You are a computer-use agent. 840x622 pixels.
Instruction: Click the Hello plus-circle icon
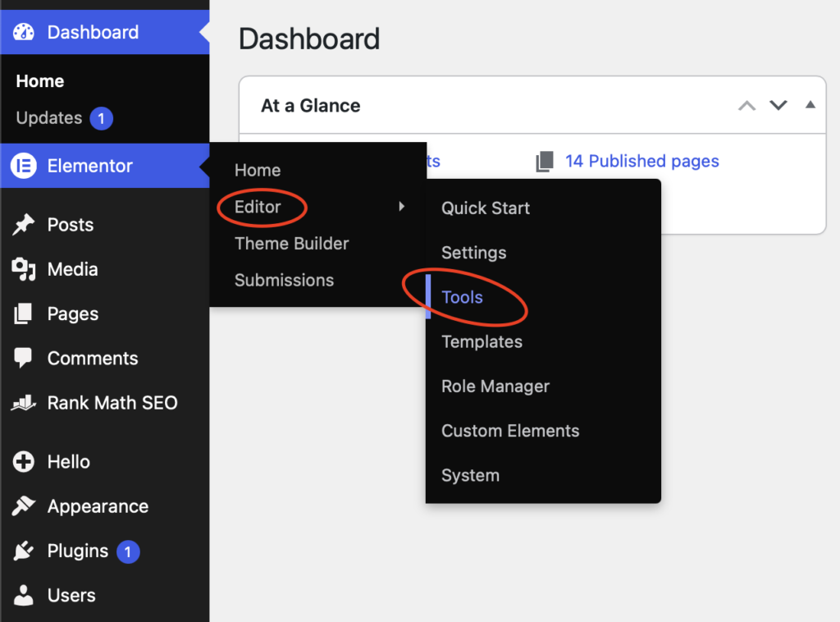(x=24, y=462)
